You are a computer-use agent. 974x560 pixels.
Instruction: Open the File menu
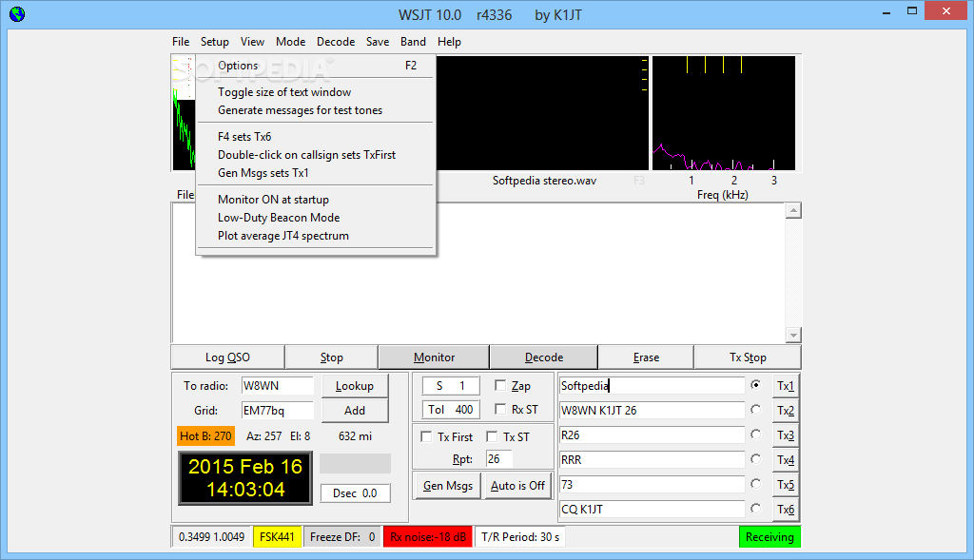(x=181, y=42)
